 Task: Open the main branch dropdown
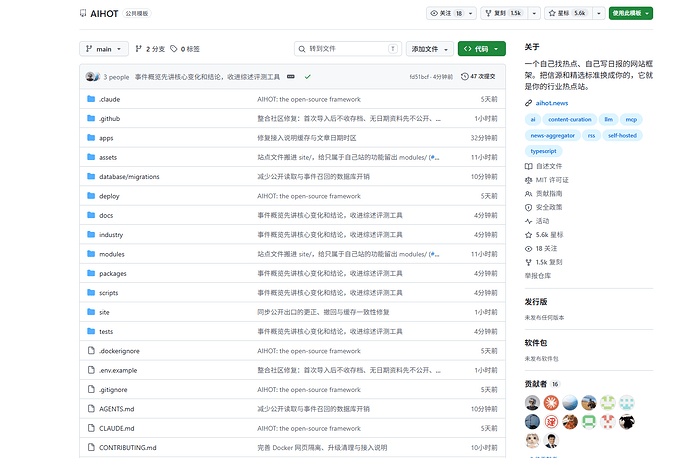click(x=104, y=49)
